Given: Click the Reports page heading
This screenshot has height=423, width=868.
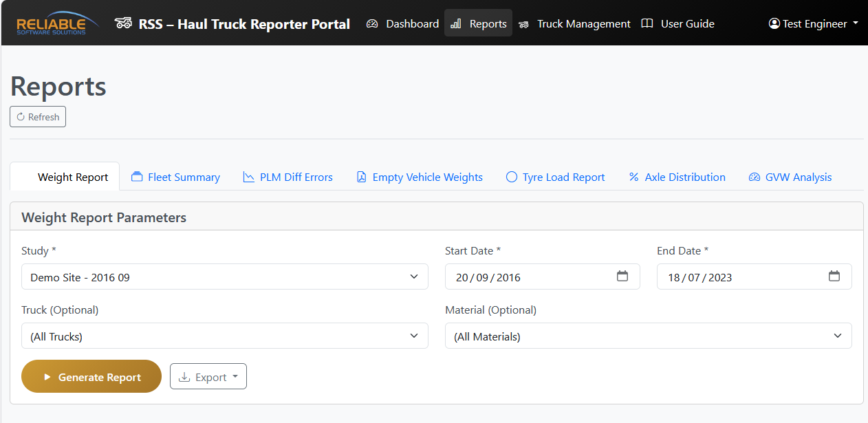Looking at the screenshot, I should pyautogui.click(x=58, y=87).
